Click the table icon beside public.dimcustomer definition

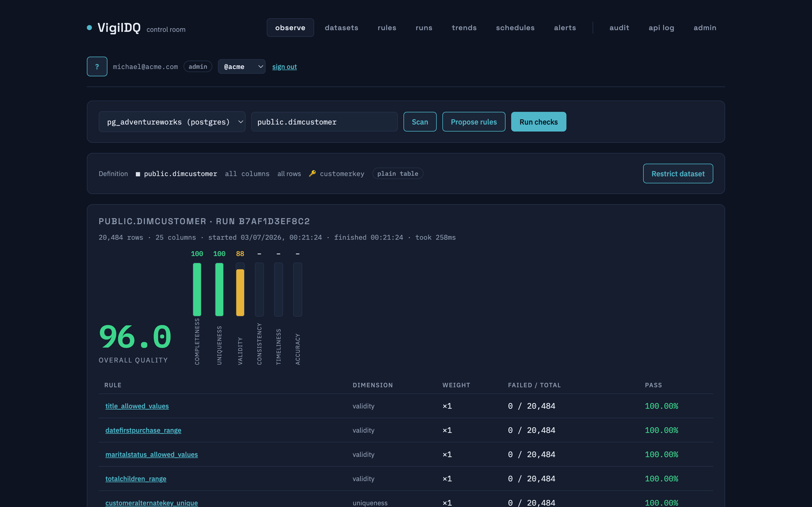tap(138, 174)
